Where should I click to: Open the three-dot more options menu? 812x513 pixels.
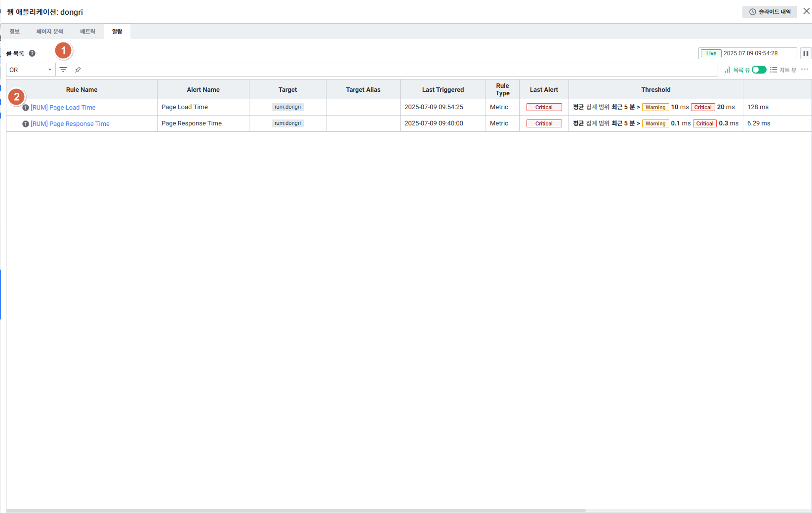(805, 70)
